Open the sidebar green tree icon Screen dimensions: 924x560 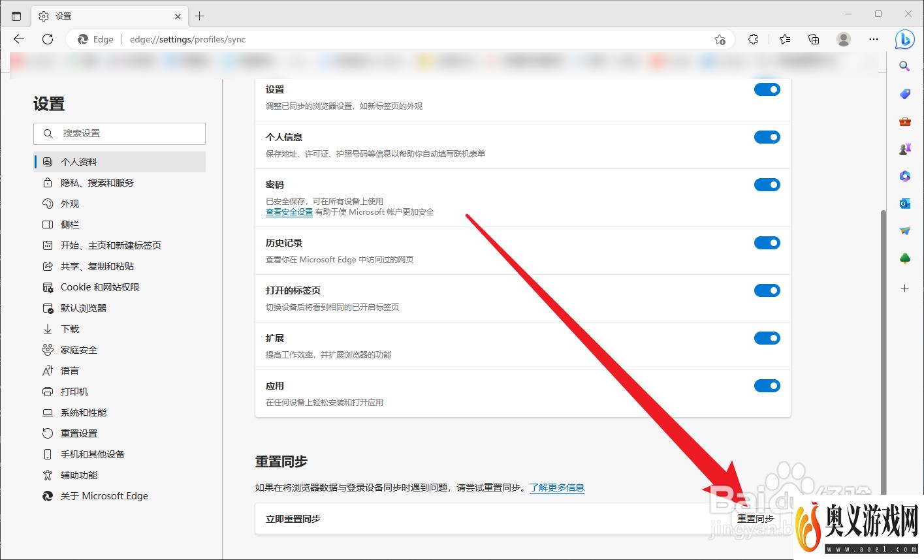[904, 259]
